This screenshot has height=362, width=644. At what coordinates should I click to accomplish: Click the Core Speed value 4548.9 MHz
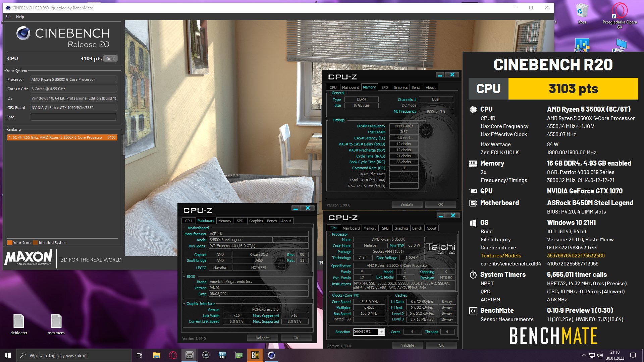pos(369,302)
